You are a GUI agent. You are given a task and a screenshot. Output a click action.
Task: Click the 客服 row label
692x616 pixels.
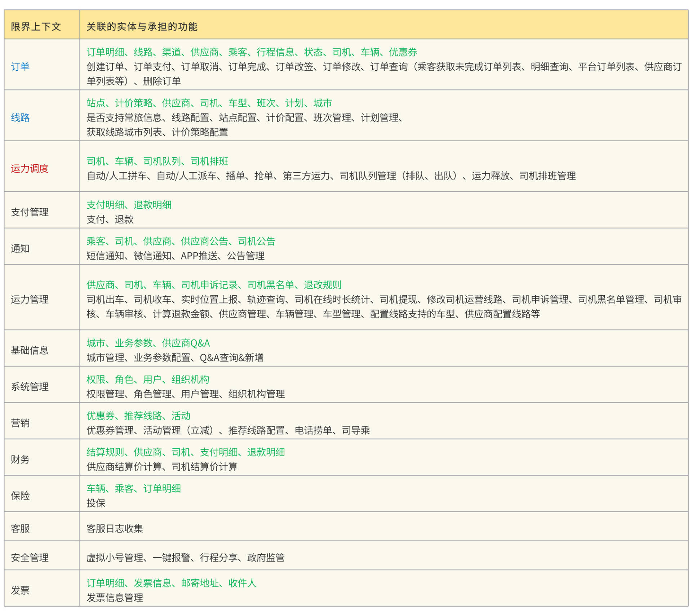pos(20,528)
